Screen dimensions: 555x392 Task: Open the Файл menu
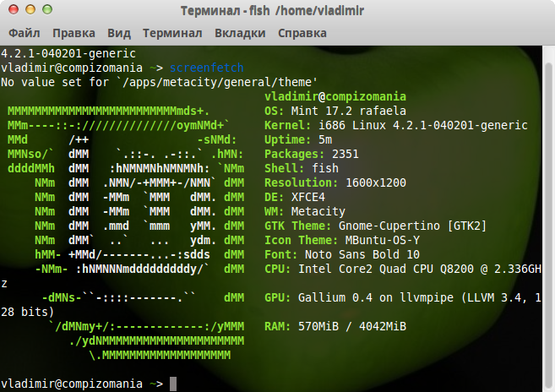click(24, 33)
